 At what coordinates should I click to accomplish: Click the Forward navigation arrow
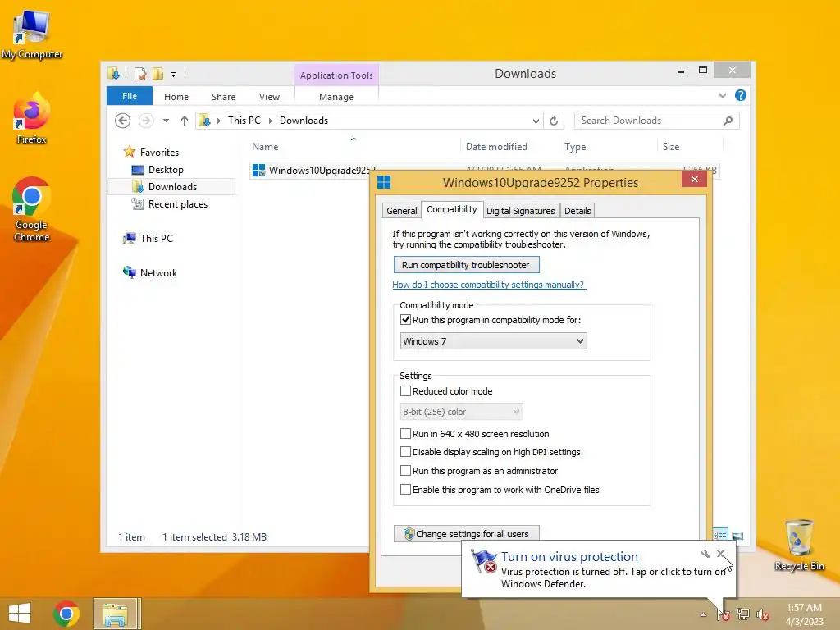click(x=146, y=121)
